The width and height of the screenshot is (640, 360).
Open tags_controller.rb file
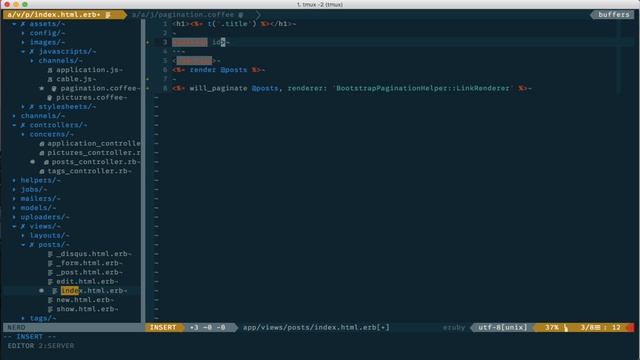pyautogui.click(x=88, y=171)
